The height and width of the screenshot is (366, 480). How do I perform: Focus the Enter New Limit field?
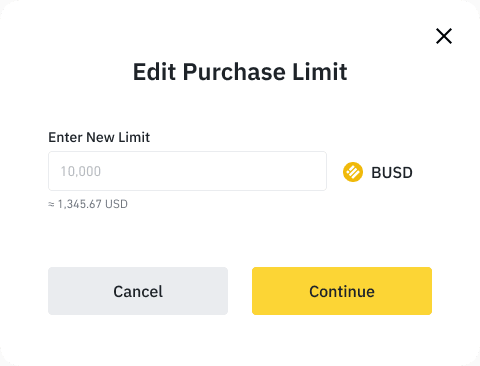(x=187, y=171)
